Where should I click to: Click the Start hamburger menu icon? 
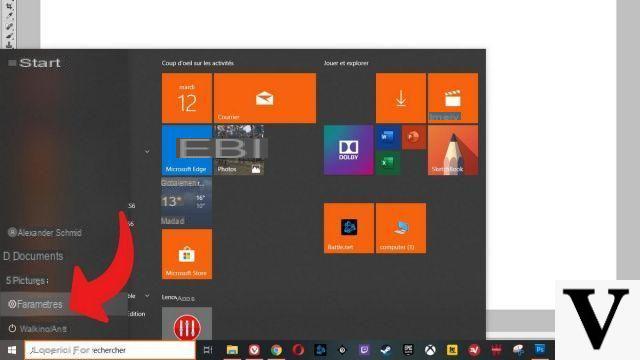12,63
